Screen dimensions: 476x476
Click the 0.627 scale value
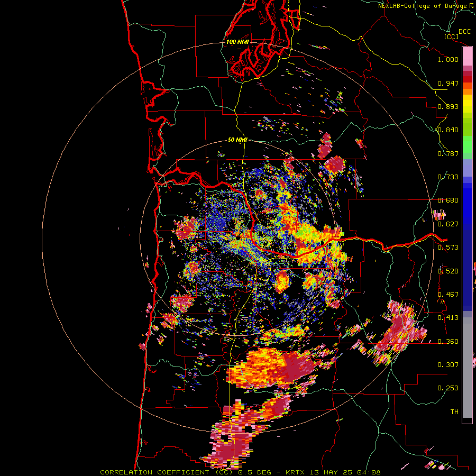pos(448,224)
